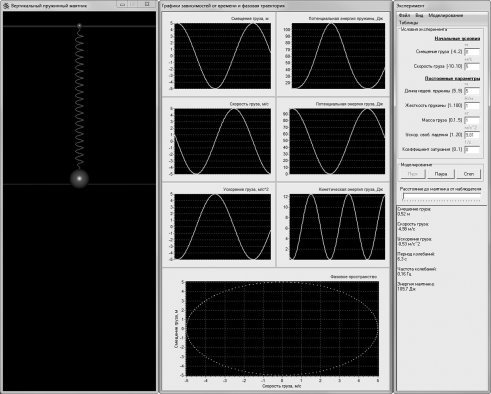The width and height of the screenshot is (491, 394).
Task: Select the Длина недеф. пружины field
Action: click(472, 91)
